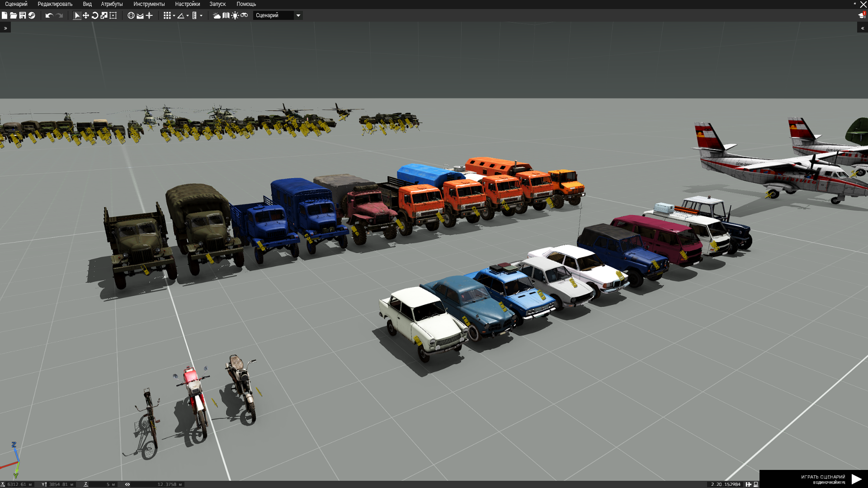Open the Настройки menu
Viewport: 868px width, 488px height.
pos(188,4)
